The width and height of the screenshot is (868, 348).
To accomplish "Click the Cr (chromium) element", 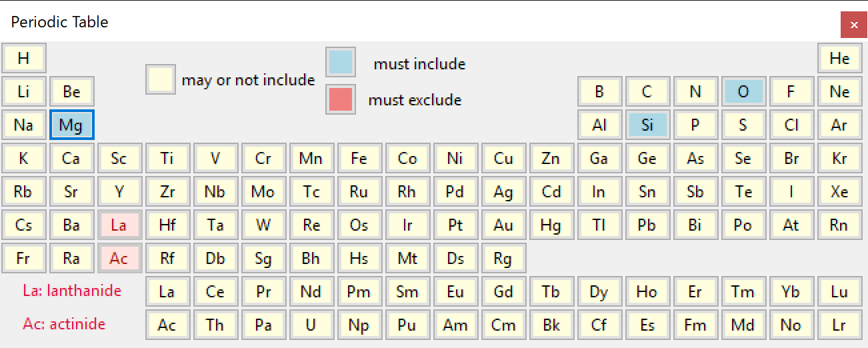I will coord(263,158).
